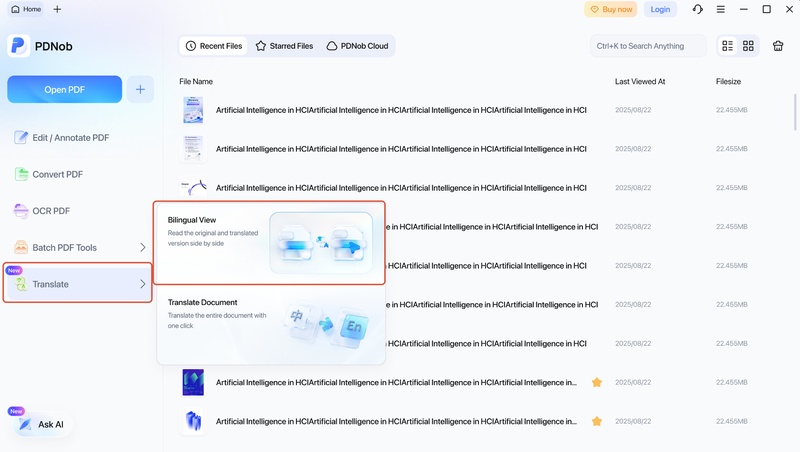
Task: Sort by Last Viewed At column header
Action: pyautogui.click(x=640, y=82)
